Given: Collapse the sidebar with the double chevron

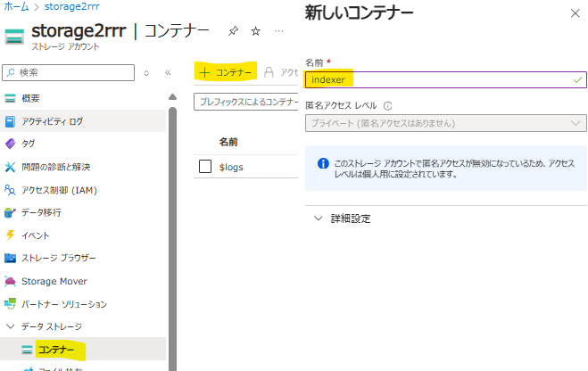Looking at the screenshot, I should (168, 73).
